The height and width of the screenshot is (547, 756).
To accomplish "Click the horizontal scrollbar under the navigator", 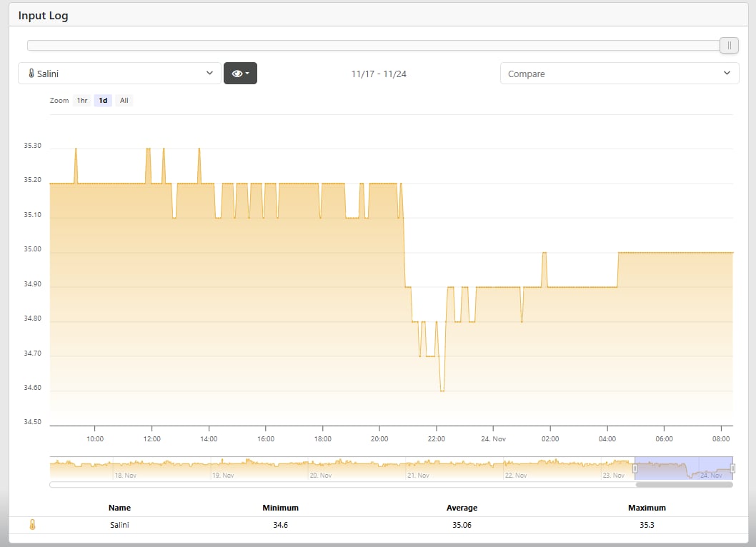I will pyautogui.click(x=683, y=485).
